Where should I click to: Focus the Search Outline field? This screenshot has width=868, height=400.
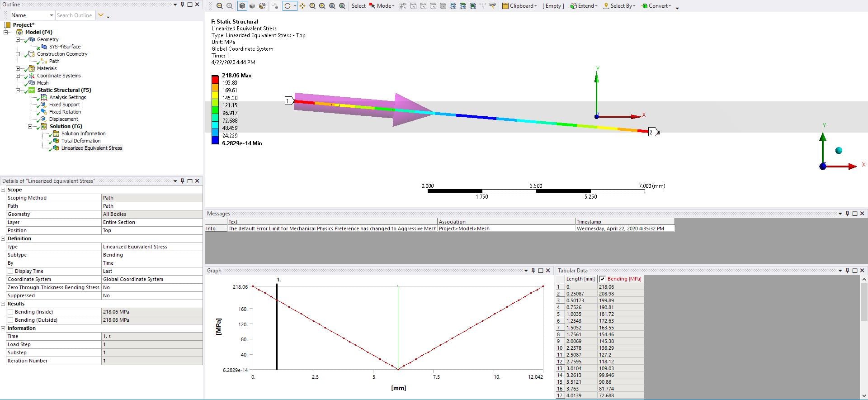(75, 15)
